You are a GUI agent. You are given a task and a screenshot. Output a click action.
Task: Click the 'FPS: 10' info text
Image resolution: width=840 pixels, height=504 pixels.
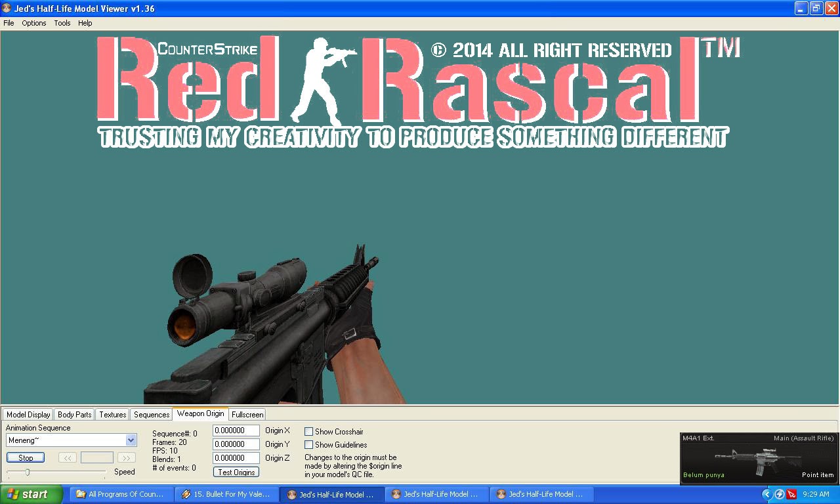point(165,451)
